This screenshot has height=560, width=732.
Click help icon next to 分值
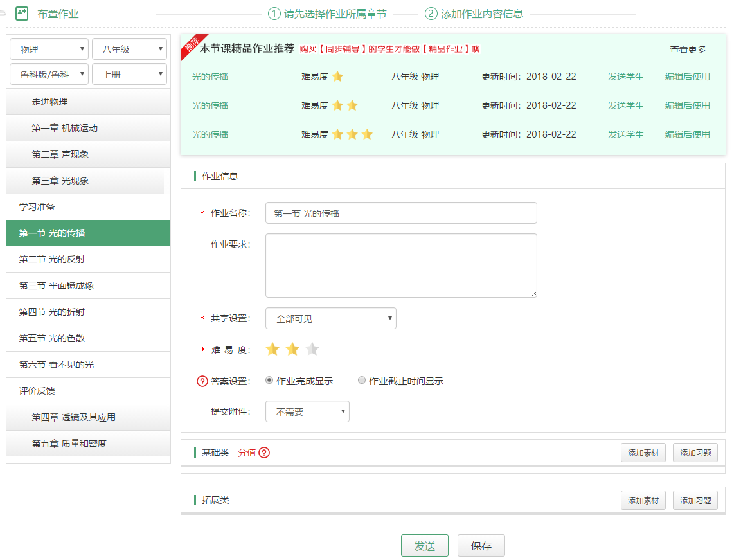[x=264, y=453]
